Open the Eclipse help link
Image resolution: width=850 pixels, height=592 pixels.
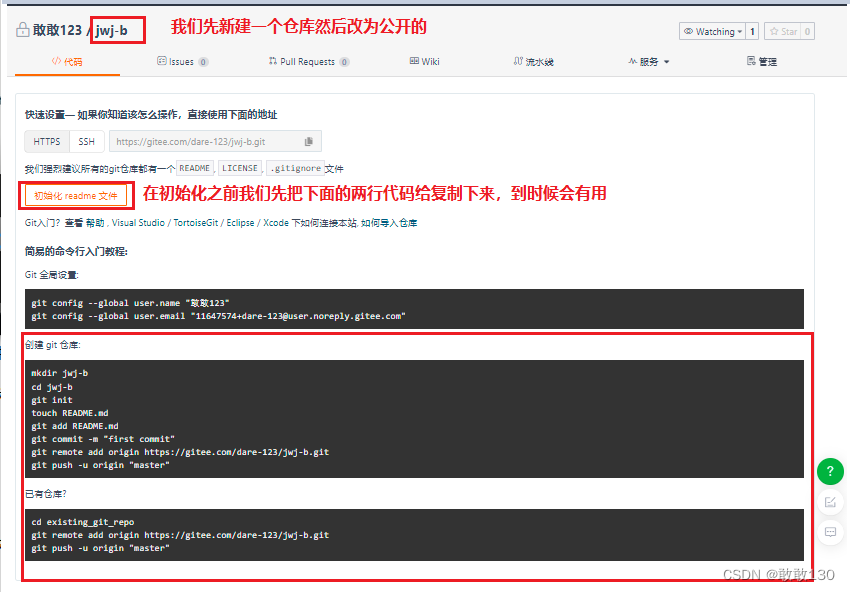[240, 223]
